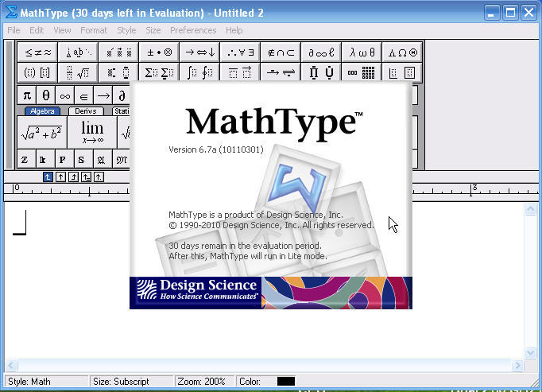Dismiss the MathType splash screen by clicking it
Screen dimensions: 542x392
[x=271, y=196]
